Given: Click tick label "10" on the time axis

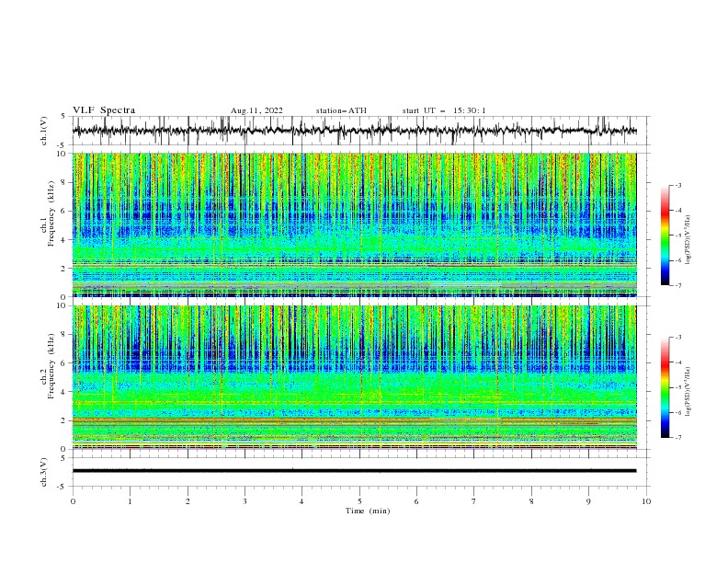Looking at the screenshot, I should point(646,501).
